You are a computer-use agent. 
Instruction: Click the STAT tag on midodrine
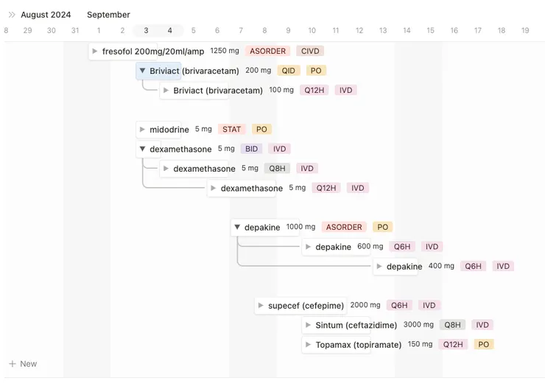tap(231, 130)
